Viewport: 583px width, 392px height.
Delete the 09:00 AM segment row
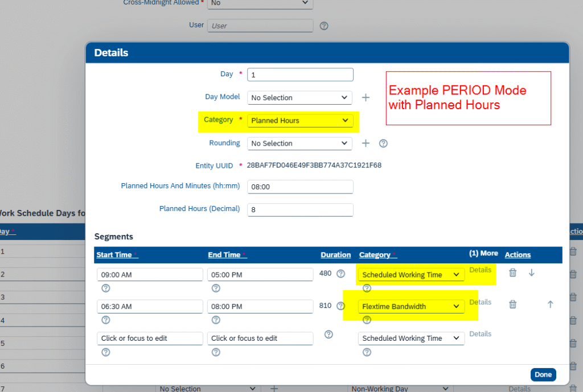(x=512, y=273)
